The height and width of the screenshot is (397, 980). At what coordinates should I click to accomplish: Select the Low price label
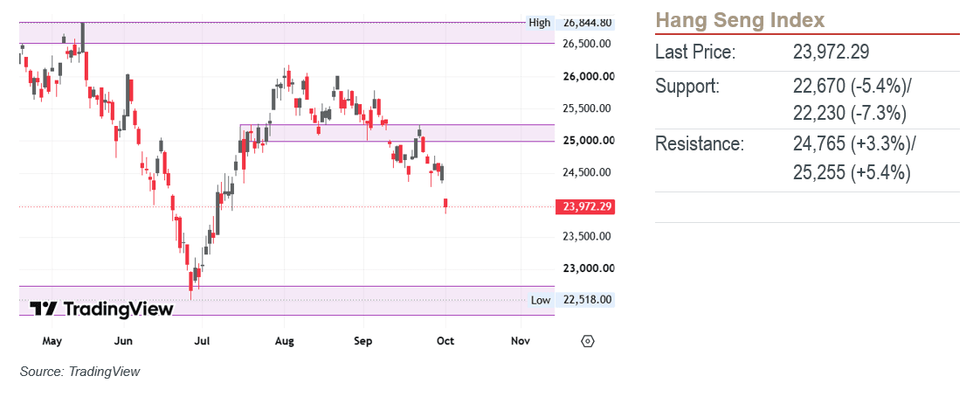(x=541, y=300)
